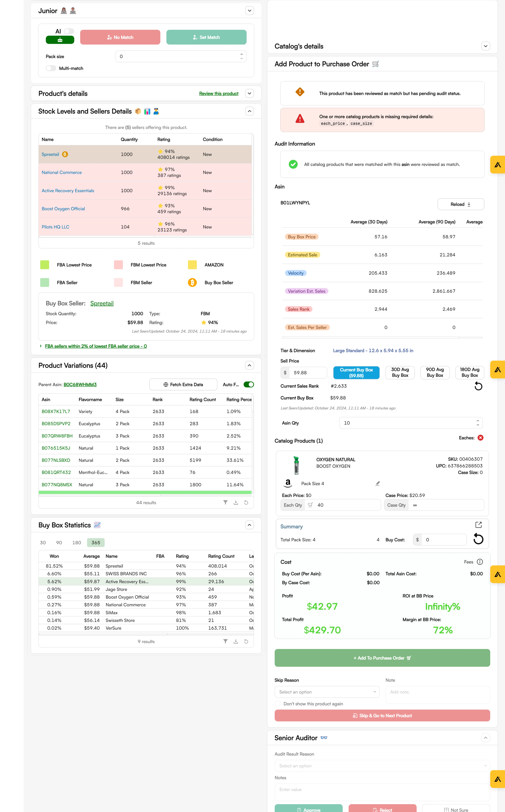Click the Add note text field
The width and height of the screenshot is (505, 812).
point(437,695)
